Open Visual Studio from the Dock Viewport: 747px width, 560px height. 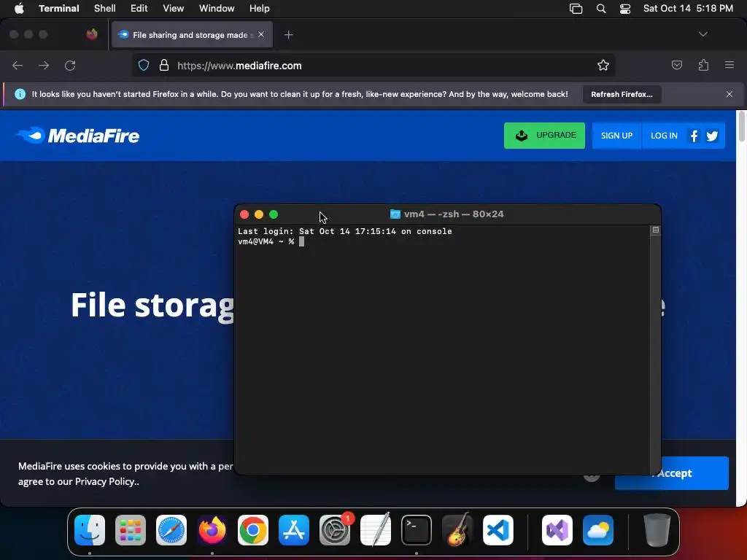click(557, 530)
